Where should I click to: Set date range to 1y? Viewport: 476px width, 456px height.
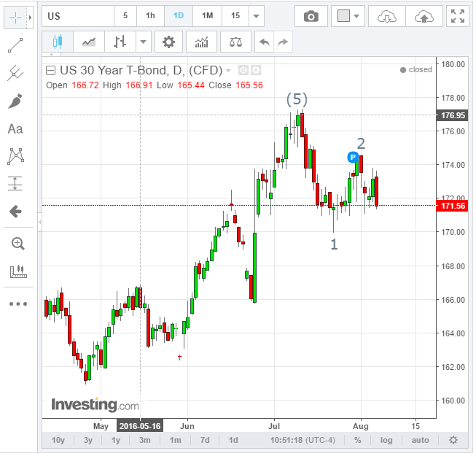click(x=116, y=440)
